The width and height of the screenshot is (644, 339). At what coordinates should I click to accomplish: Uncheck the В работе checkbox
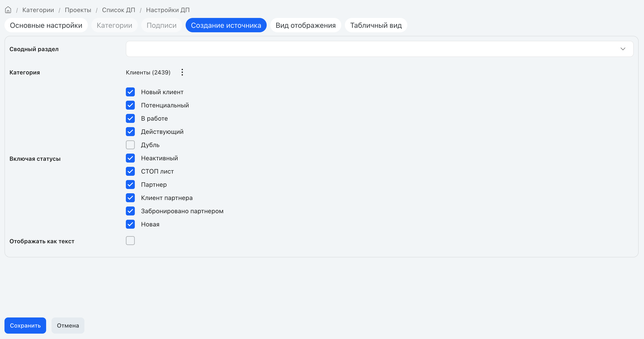[x=130, y=118]
